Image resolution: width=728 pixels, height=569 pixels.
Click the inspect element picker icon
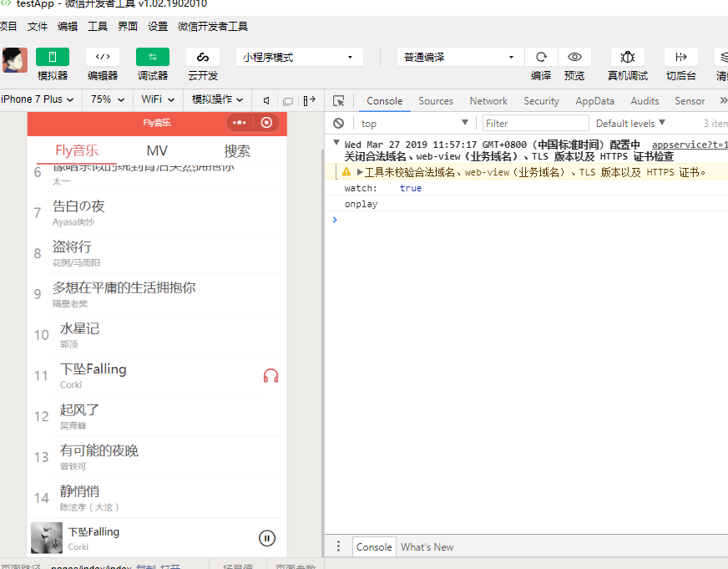point(339,101)
